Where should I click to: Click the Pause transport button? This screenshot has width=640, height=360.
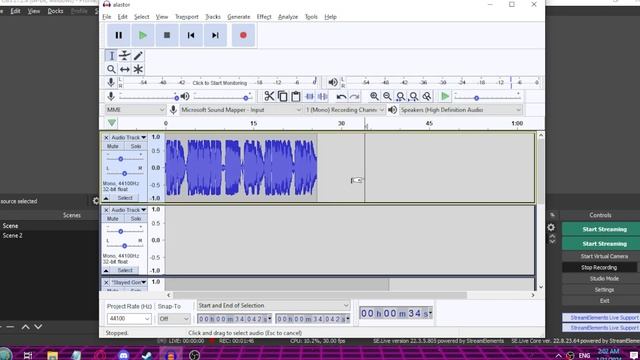click(118, 36)
